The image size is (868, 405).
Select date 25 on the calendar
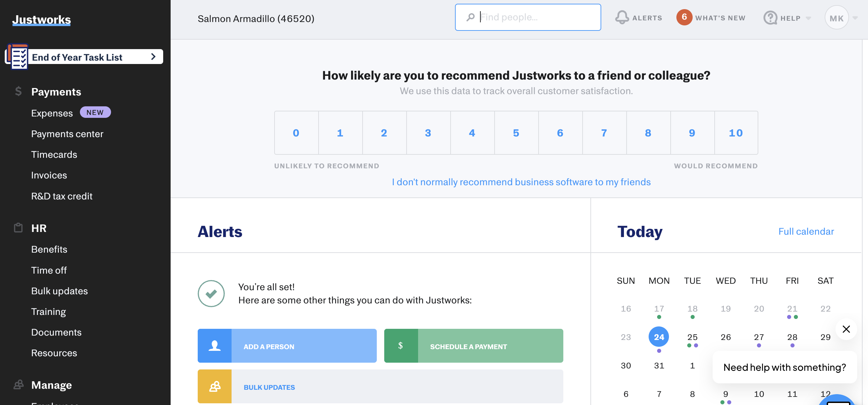(x=692, y=337)
